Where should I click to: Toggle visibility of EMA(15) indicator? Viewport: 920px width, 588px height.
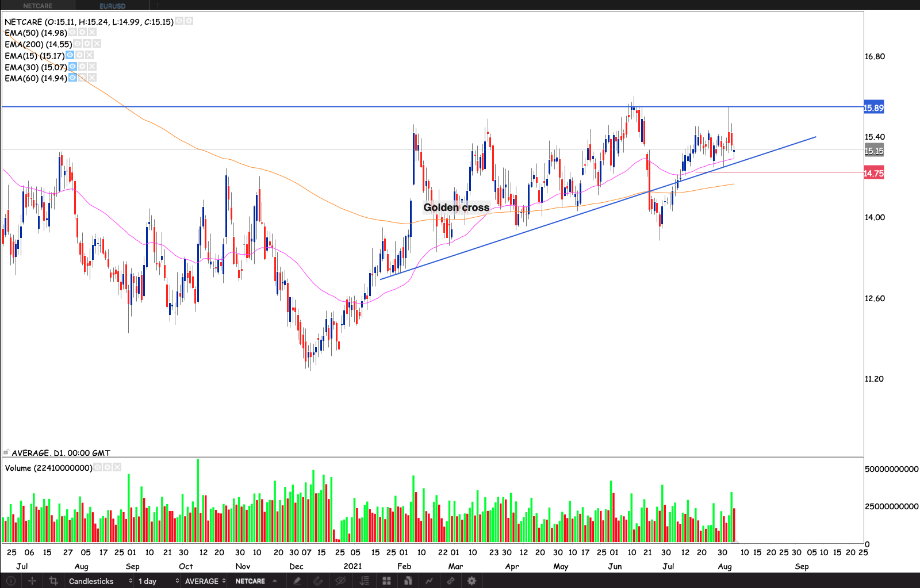coord(70,55)
